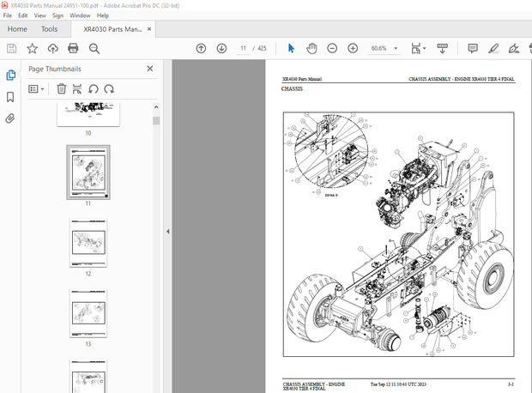The height and width of the screenshot is (393, 532).
Task: Toggle the Page Thumbnails pane icon in the sidebar
Action: point(10,76)
